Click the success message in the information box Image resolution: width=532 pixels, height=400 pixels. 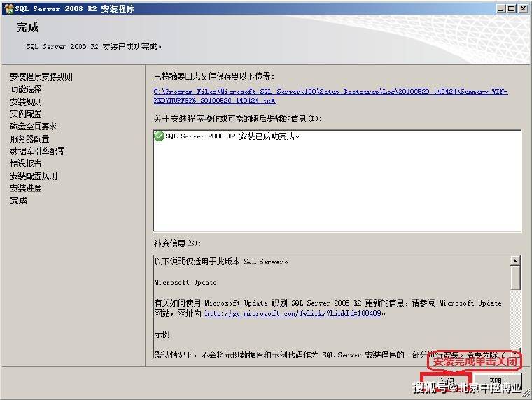coord(232,136)
